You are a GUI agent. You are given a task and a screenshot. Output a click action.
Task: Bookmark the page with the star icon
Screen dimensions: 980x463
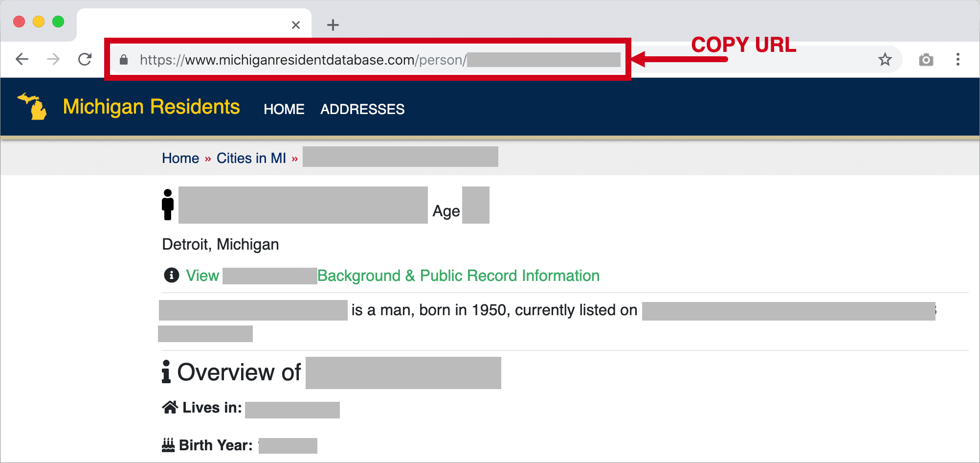coord(885,60)
